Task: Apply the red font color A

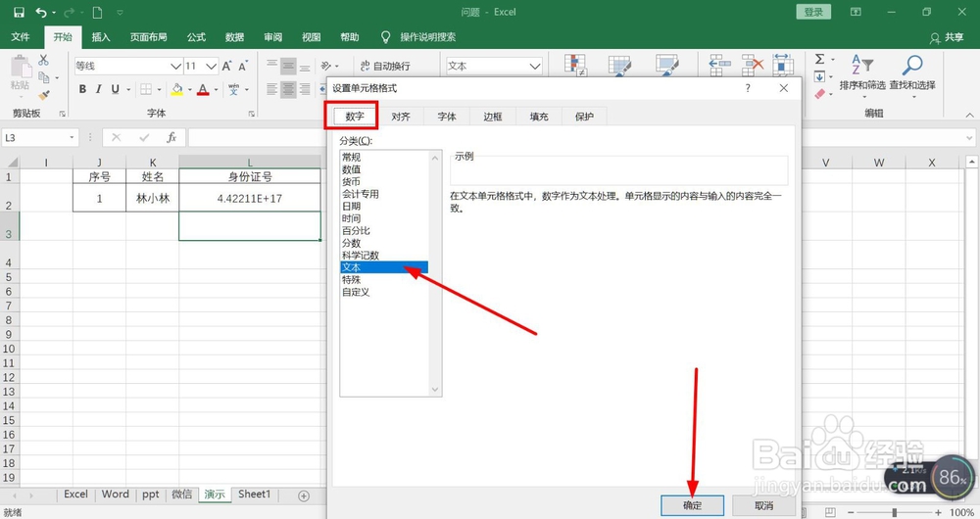Action: pyautogui.click(x=203, y=89)
